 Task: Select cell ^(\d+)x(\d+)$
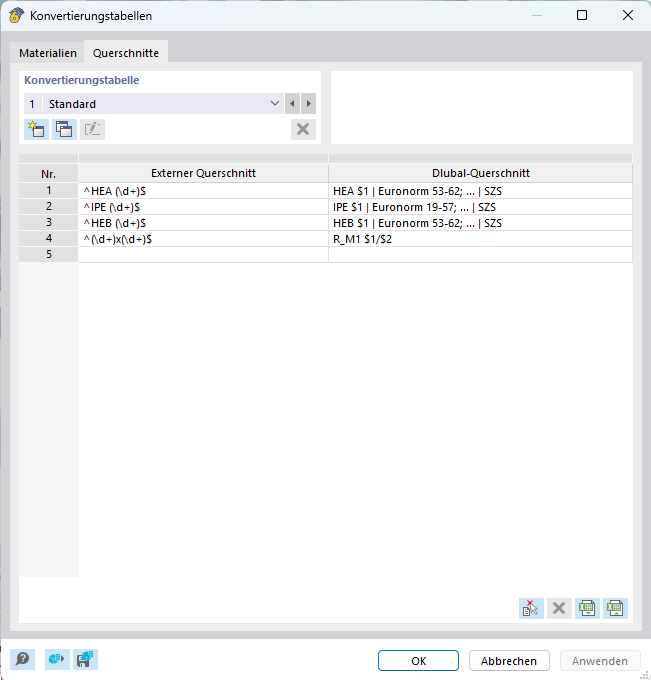203,239
